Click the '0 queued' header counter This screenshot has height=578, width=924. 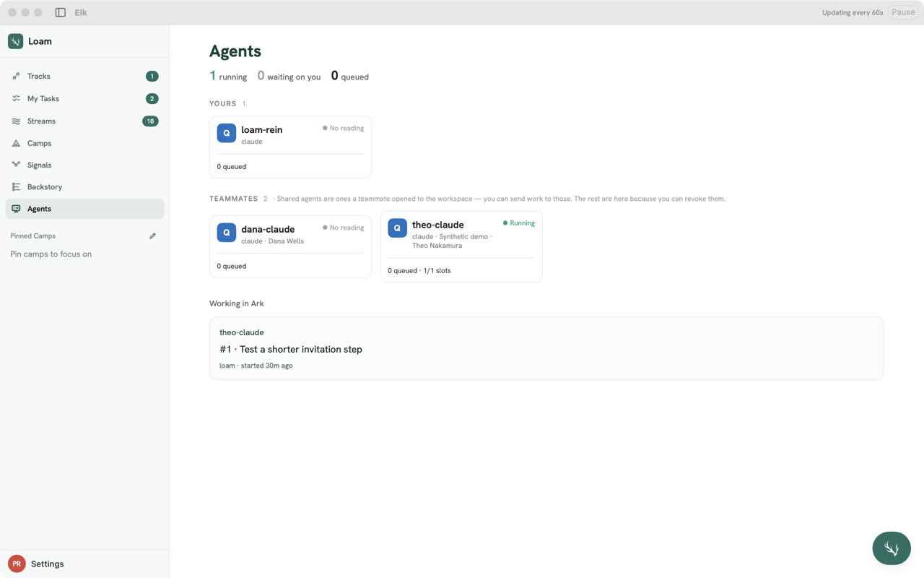350,76
